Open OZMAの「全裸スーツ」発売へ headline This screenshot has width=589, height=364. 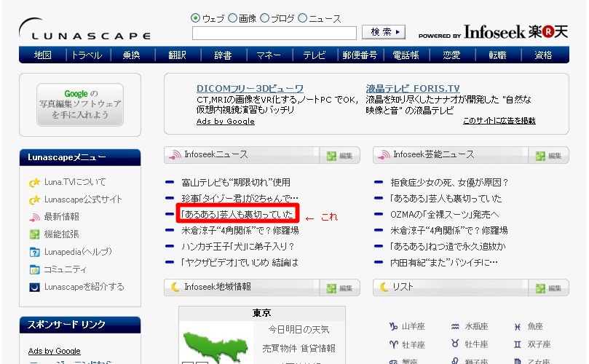pos(445,215)
